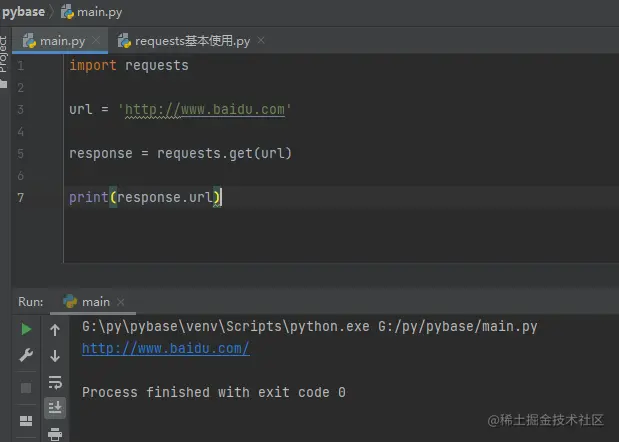Click line number 3 in the gutter

(21, 109)
